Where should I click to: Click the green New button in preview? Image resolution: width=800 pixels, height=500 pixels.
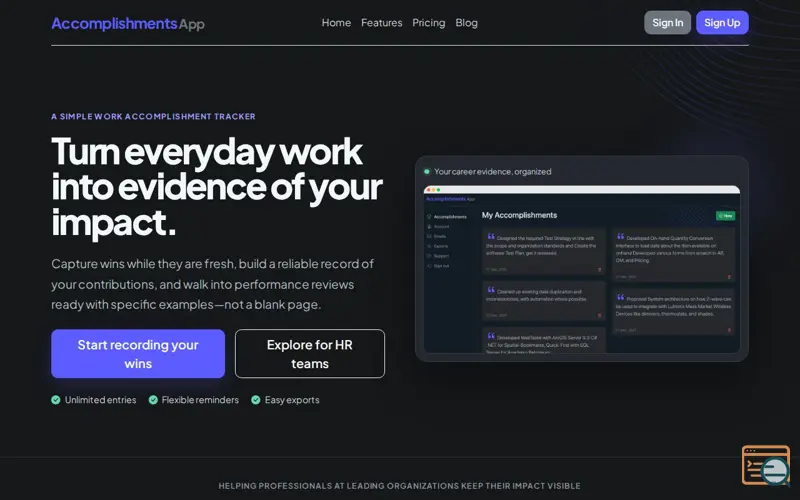(x=726, y=216)
